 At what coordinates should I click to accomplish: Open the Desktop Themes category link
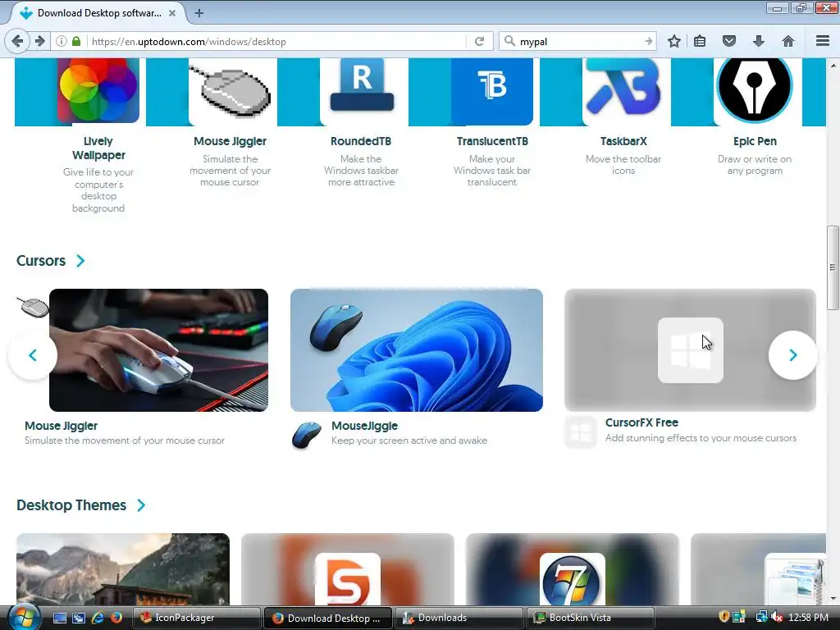(71, 505)
